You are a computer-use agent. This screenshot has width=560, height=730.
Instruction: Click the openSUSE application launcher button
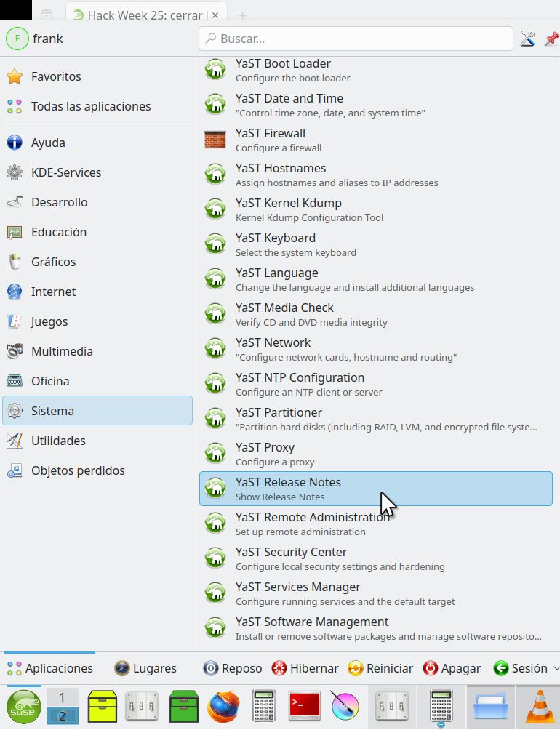click(23, 706)
